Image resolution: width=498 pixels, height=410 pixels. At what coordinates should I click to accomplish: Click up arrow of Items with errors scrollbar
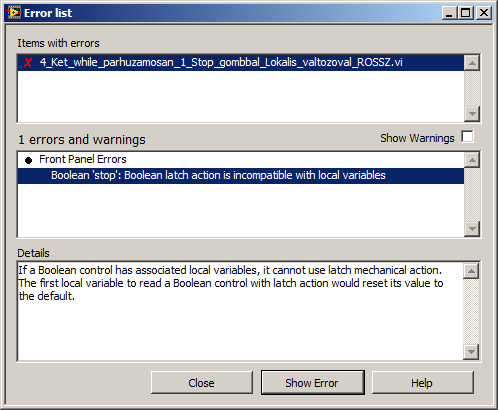coord(472,63)
